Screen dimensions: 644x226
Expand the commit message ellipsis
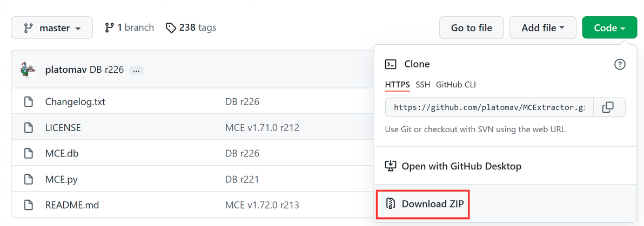(136, 70)
